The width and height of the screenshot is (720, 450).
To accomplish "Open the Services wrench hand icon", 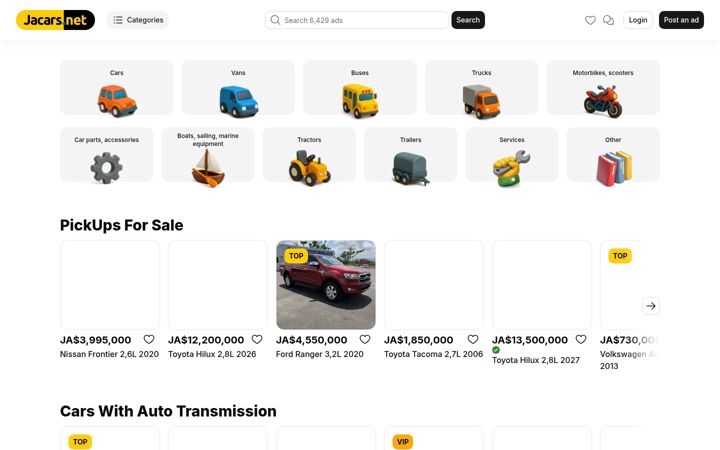I will tap(512, 169).
